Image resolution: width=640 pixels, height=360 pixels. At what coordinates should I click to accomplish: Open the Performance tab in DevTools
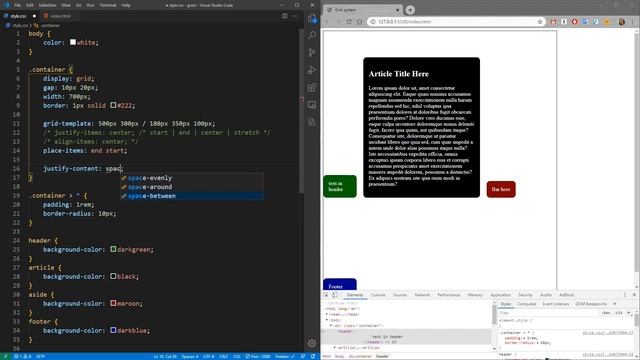pos(449,295)
